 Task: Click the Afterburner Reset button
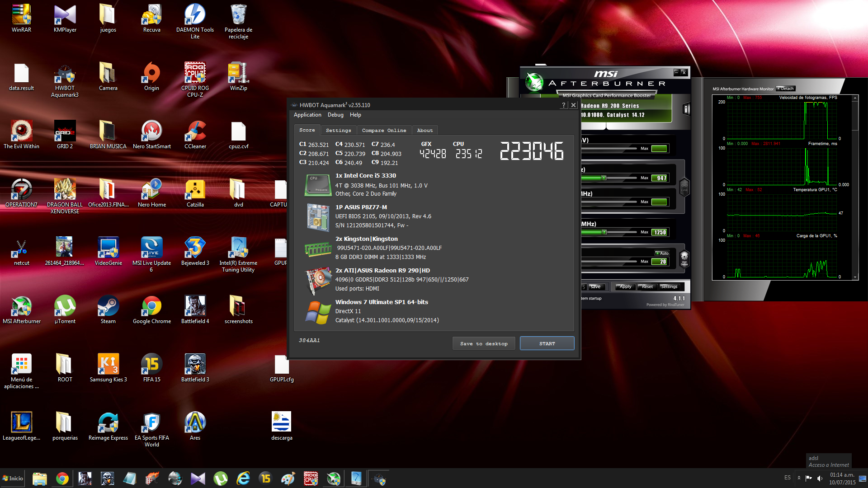(647, 286)
